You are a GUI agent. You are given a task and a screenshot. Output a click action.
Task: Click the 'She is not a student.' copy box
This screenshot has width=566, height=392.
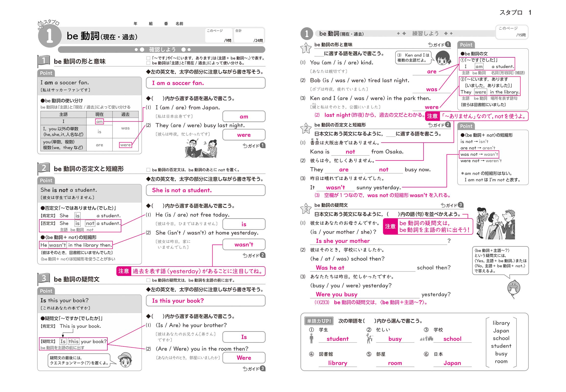pos(206,190)
